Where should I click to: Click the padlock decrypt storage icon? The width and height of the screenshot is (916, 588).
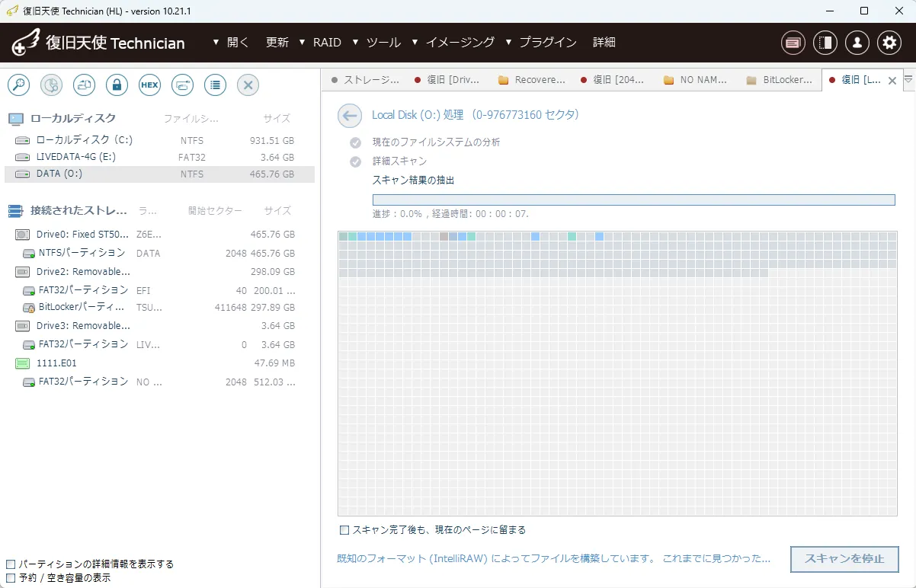coord(117,85)
